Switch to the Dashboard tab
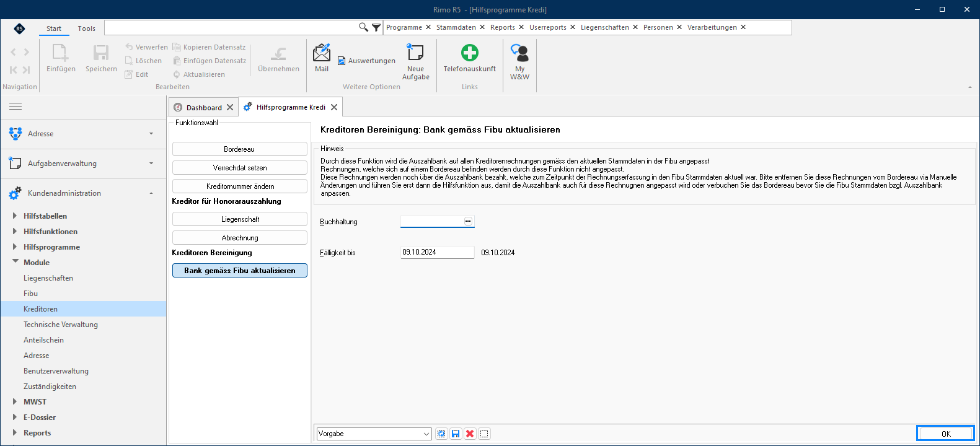Image resolution: width=980 pixels, height=446 pixels. click(204, 108)
